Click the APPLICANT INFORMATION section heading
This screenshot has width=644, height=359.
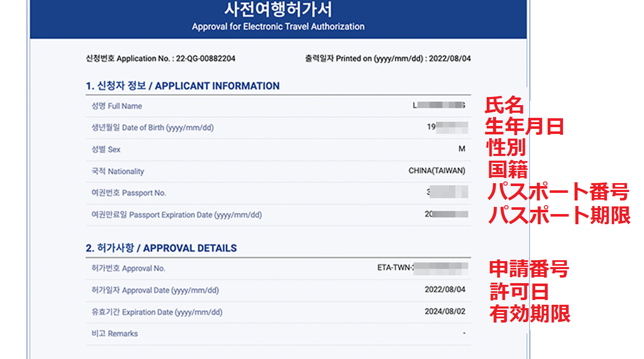[x=182, y=86]
